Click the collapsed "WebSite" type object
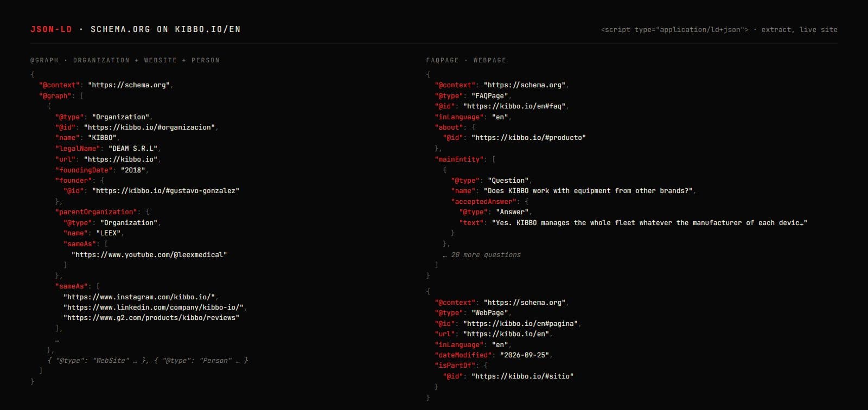 (97, 361)
